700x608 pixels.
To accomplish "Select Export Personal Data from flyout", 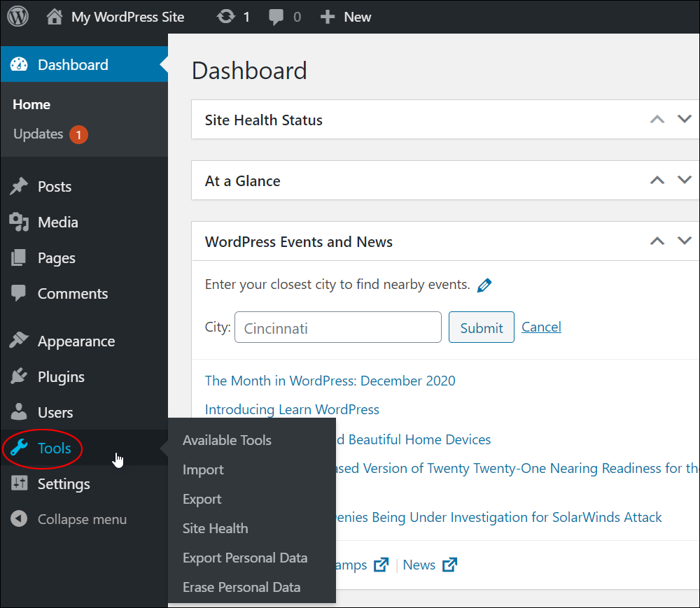I will [245, 558].
